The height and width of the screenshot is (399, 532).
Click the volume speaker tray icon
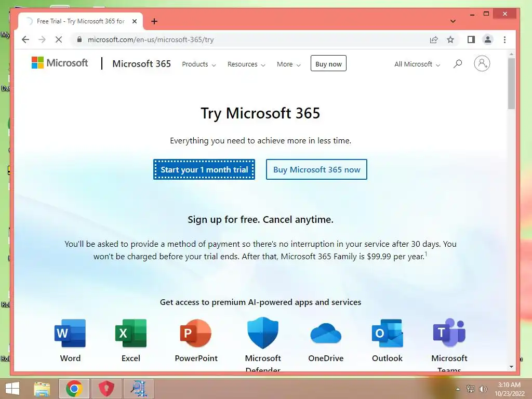[x=483, y=389]
